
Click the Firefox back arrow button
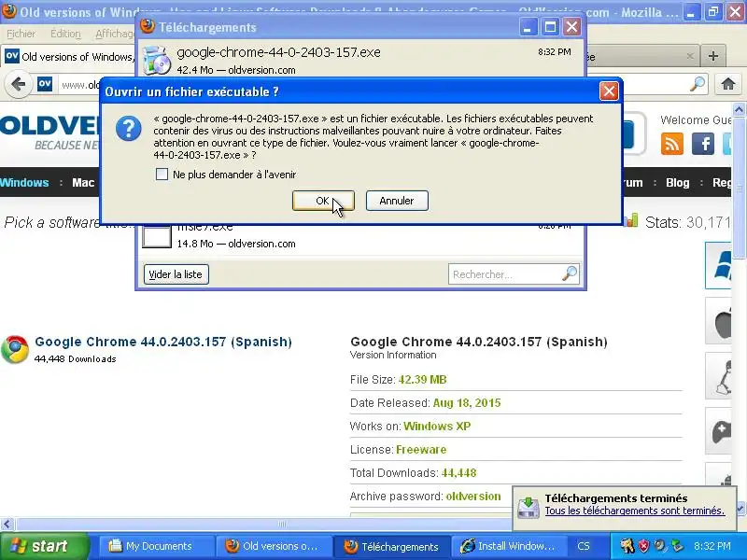tap(18, 84)
